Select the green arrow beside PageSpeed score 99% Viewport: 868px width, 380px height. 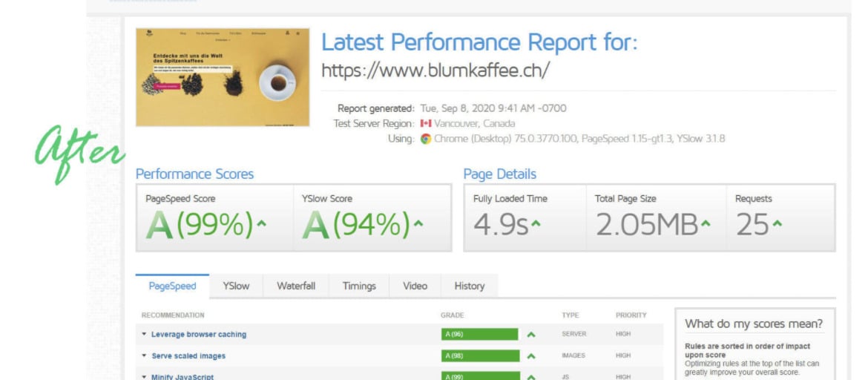pos(262,224)
